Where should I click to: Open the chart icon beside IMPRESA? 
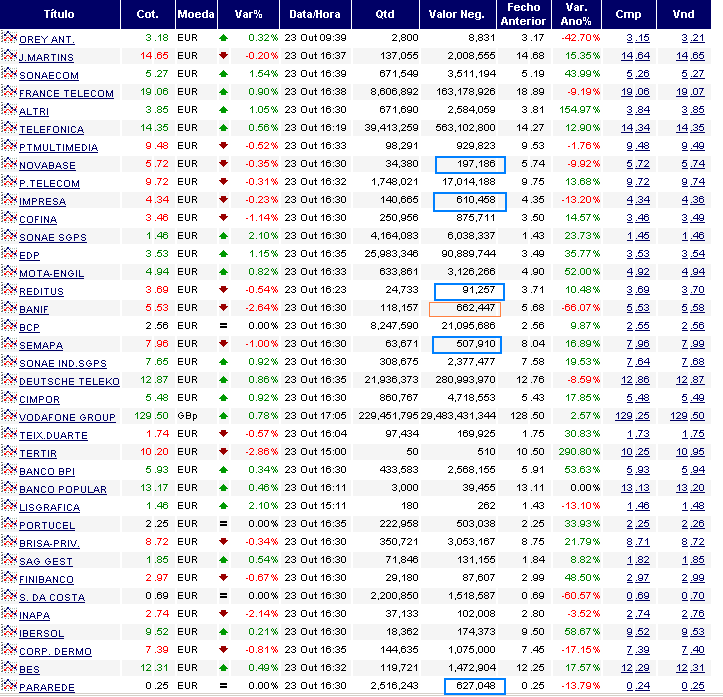pos(9,199)
